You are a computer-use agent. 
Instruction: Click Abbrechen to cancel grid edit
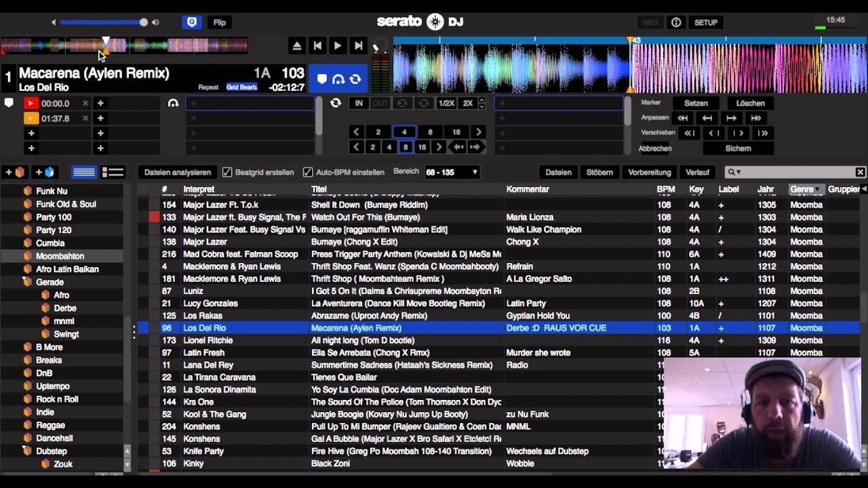pos(655,148)
